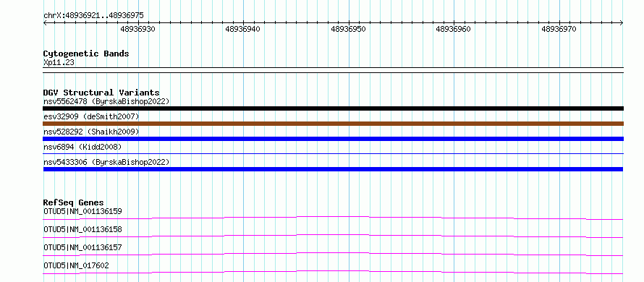Click the nsv5433306 (ByrskaBishop2022) label

[106, 162]
